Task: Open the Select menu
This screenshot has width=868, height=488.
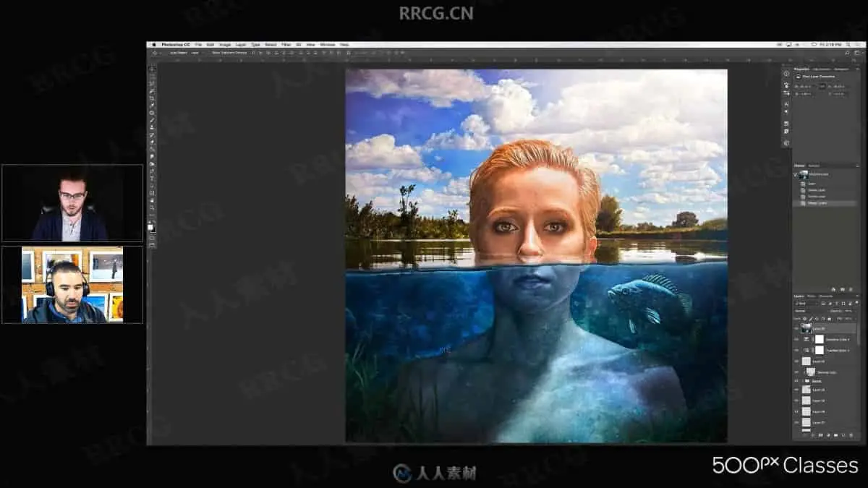Action: tap(271, 45)
